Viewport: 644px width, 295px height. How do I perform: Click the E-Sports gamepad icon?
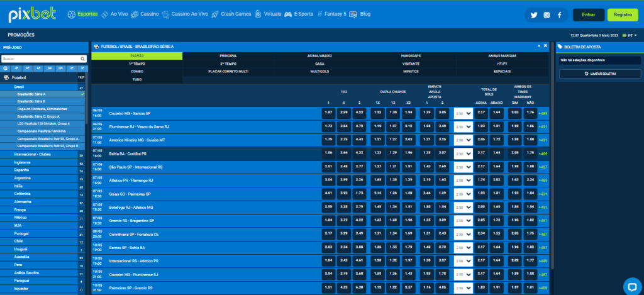[x=288, y=14]
